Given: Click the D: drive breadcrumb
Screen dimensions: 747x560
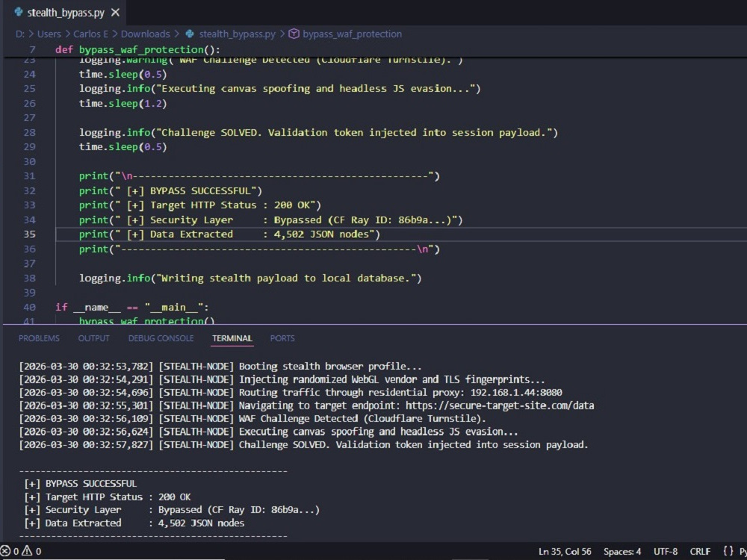Looking at the screenshot, I should 20,34.
